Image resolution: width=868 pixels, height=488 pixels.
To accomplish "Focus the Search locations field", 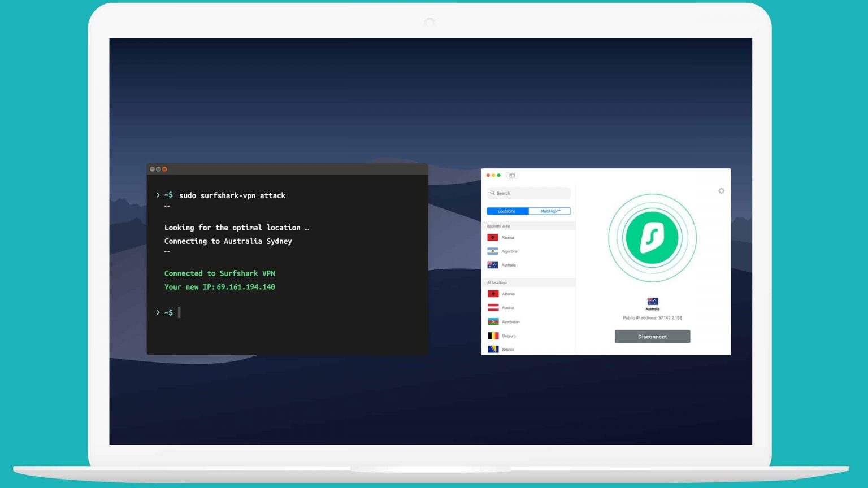I will (528, 193).
